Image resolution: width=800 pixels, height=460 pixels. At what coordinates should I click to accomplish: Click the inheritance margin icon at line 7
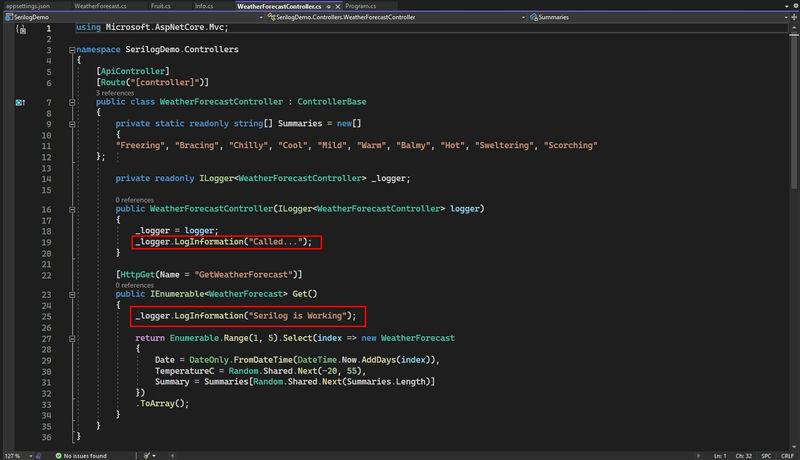[20, 103]
